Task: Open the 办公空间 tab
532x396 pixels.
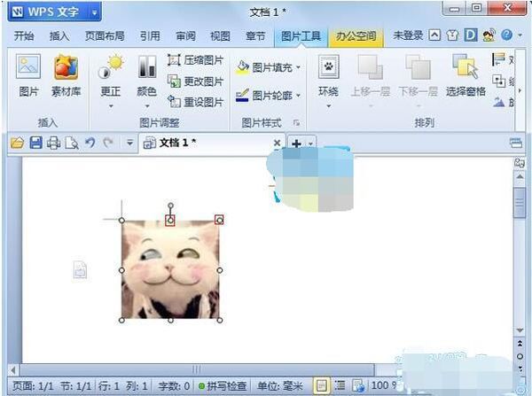Action: tap(356, 35)
